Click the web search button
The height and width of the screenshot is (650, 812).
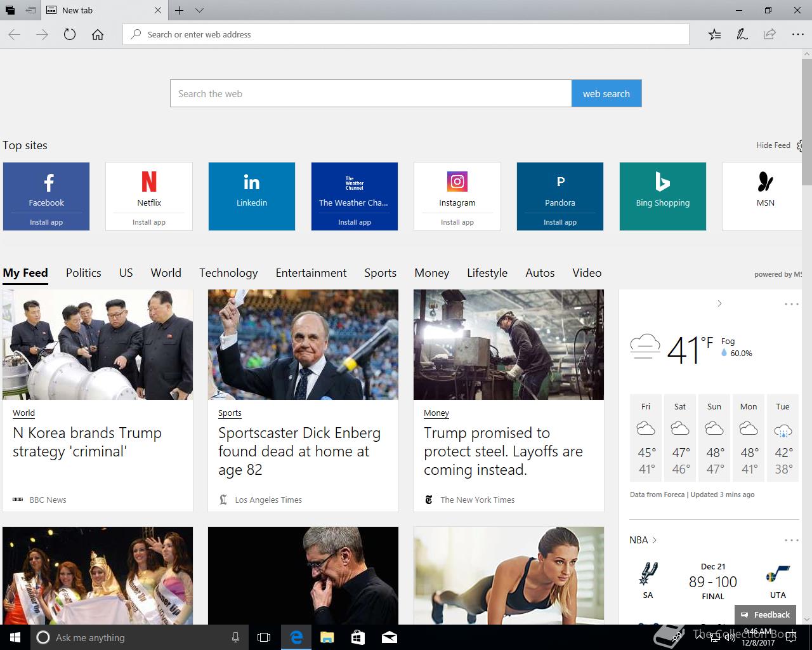click(x=606, y=93)
